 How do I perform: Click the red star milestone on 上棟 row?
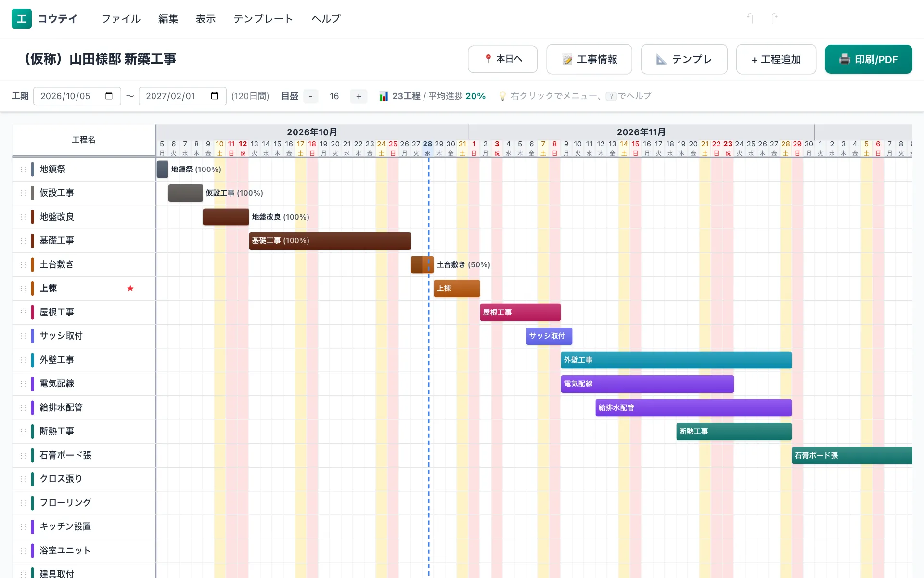pos(130,288)
